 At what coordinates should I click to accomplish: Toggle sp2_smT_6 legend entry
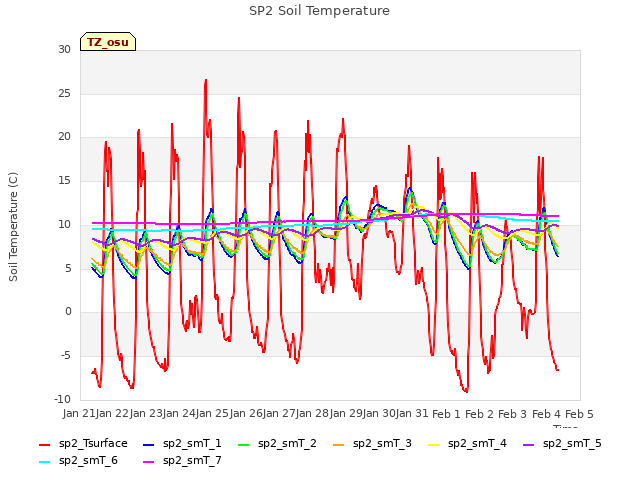pos(78,460)
